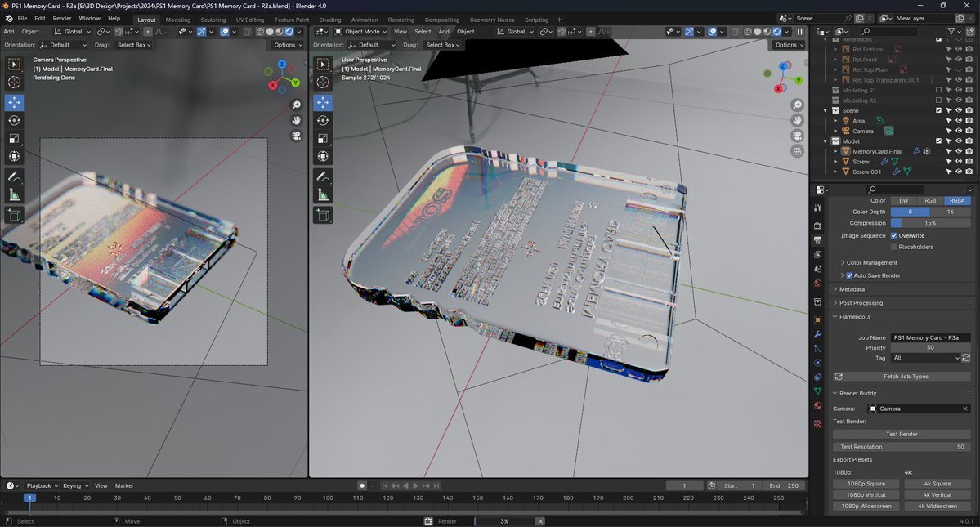
Task: Toggle Auto Save Render checkbox
Action: [x=849, y=275]
